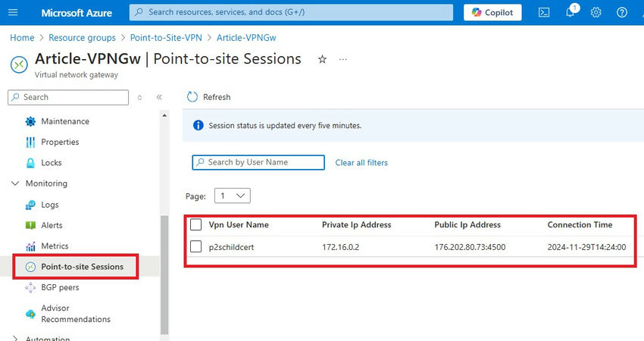Open the Azure portal hamburger menu
Image resolution: width=644 pixels, height=341 pixels.
13,12
